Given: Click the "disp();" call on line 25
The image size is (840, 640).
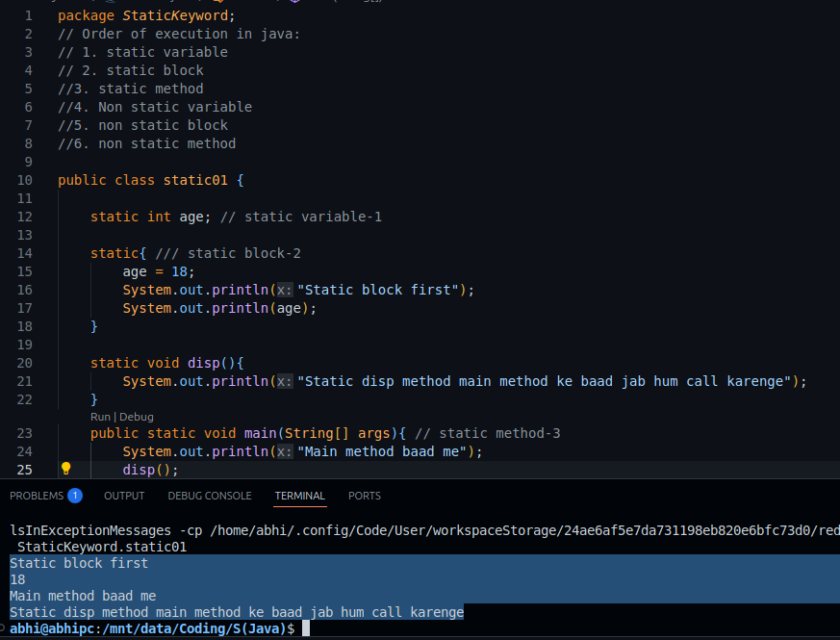Looking at the screenshot, I should [150, 470].
